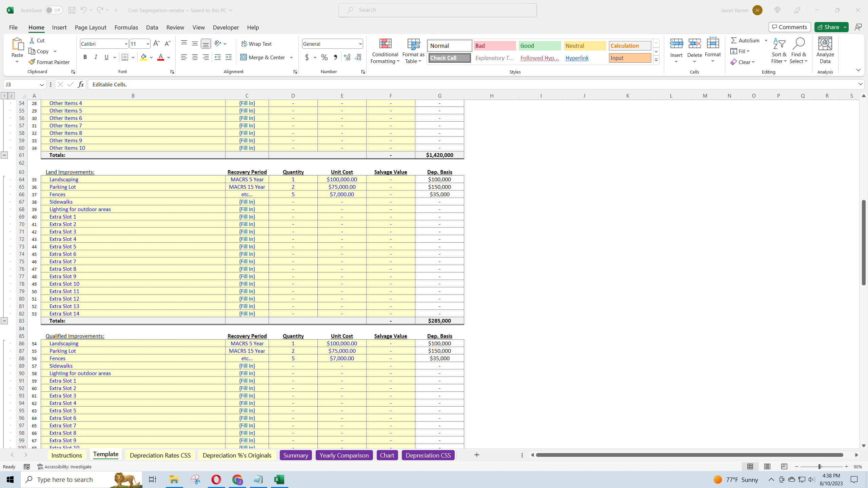Open the Conditional Formatting menu
The width and height of the screenshot is (868, 488).
[x=385, y=51]
